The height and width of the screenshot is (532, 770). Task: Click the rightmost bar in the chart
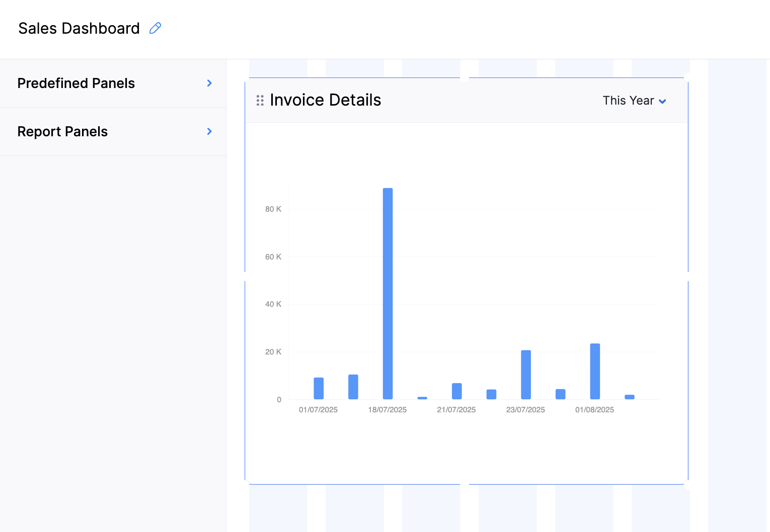(630, 397)
